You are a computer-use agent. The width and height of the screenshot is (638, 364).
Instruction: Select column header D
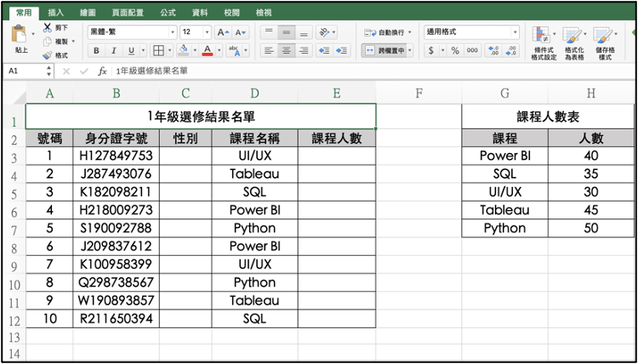(254, 94)
